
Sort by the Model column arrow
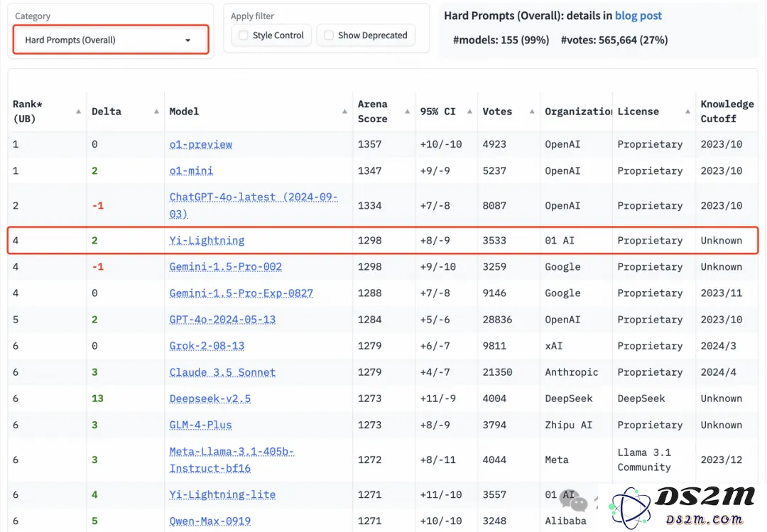(344, 112)
